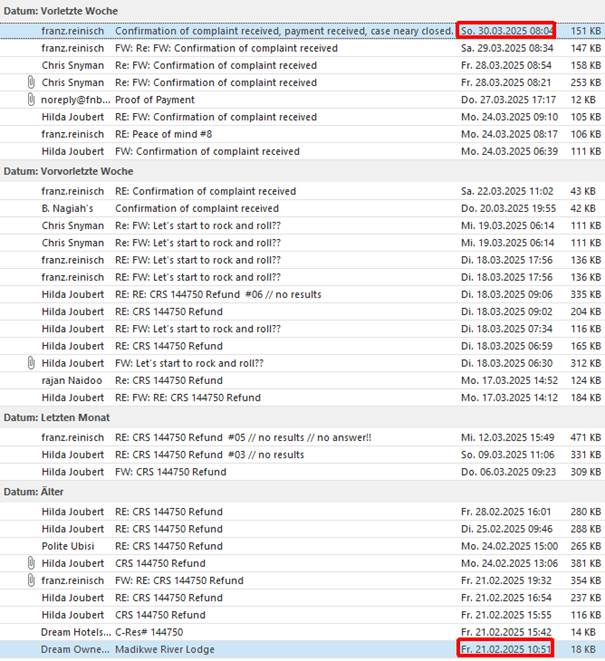
Task: Click paperclip icon on Chris Snyman 08:21 email
Action: (x=31, y=83)
